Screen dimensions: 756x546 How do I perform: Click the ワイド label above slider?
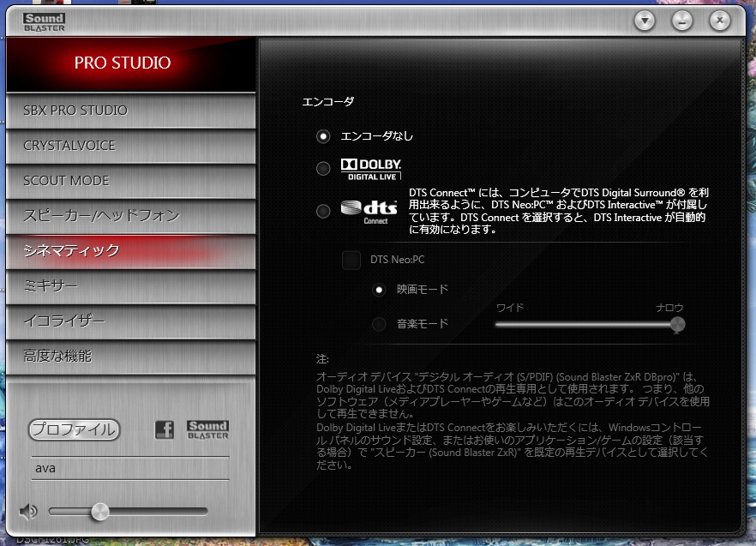(510, 307)
